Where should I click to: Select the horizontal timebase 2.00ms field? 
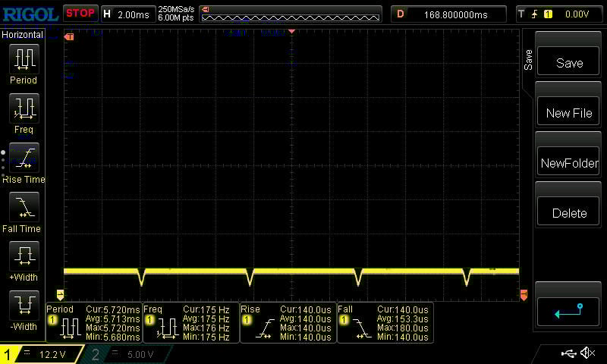point(128,14)
